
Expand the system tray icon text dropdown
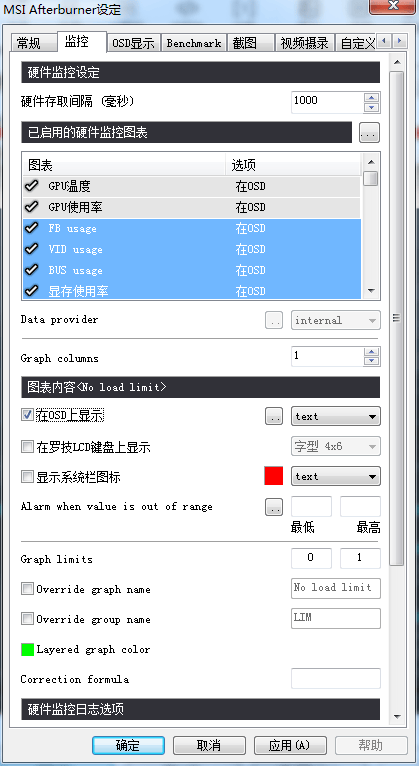[336, 476]
